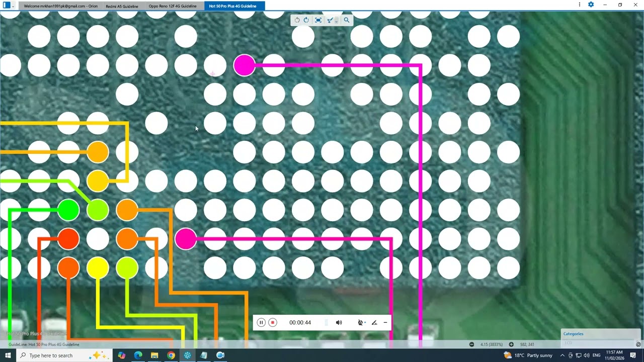The height and width of the screenshot is (362, 644).
Task: Toggle recorder system audio speaker
Action: [339, 323]
